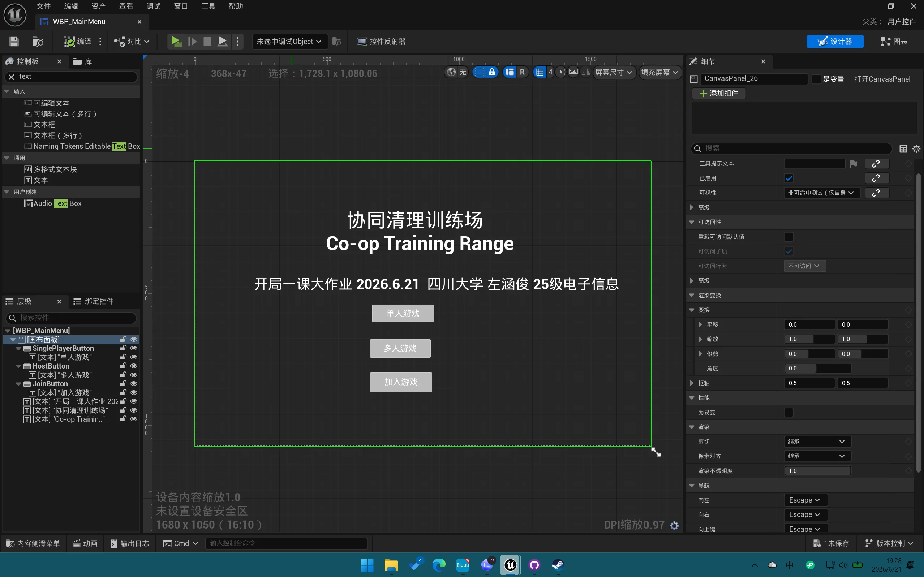Toggle layout mode icon beside R
The width and height of the screenshot is (924, 577).
510,72
